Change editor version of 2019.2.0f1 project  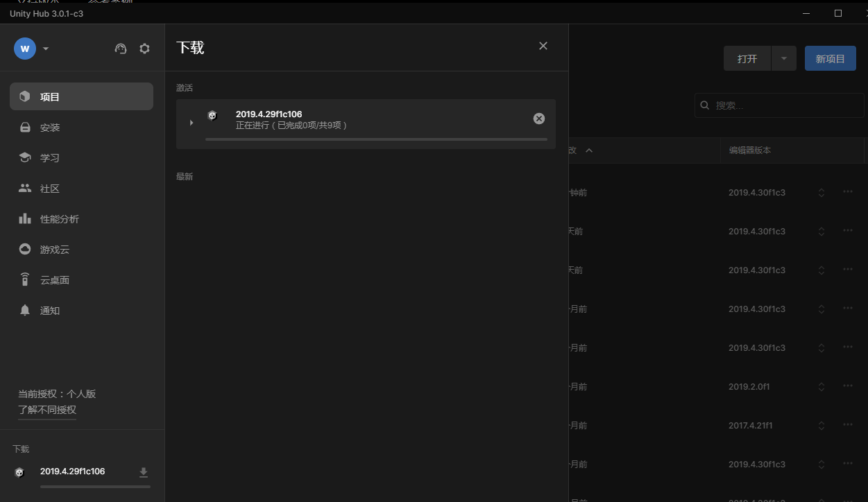(x=822, y=387)
